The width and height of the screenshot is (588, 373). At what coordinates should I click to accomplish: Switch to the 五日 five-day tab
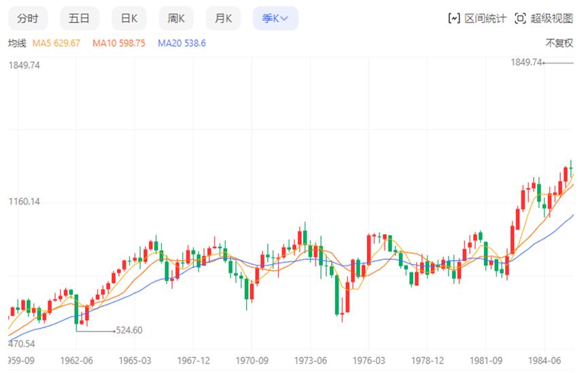pyautogui.click(x=79, y=18)
